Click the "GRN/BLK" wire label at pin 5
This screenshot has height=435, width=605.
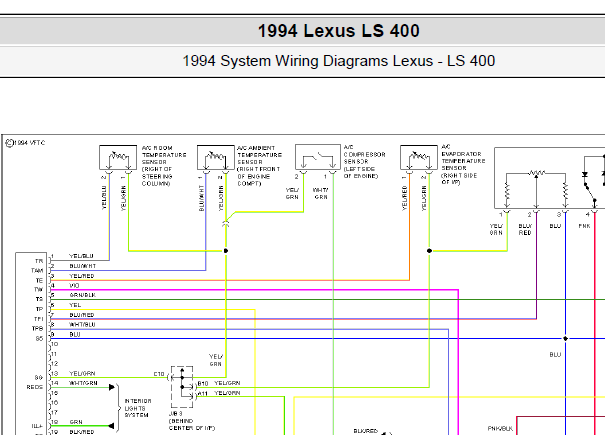[83, 295]
